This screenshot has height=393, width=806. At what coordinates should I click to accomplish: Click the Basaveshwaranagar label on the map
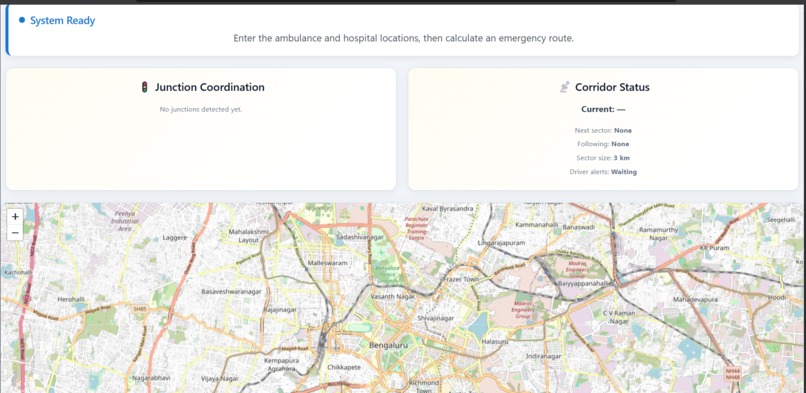231,292
